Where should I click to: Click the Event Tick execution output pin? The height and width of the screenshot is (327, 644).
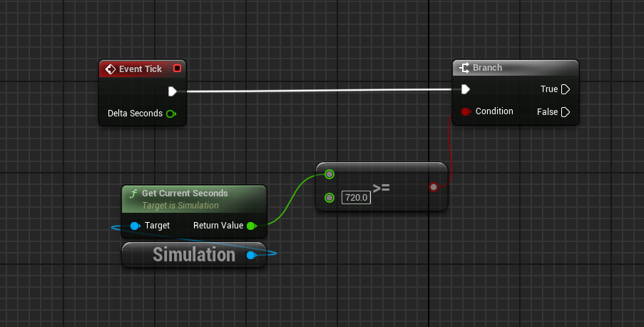coord(172,91)
